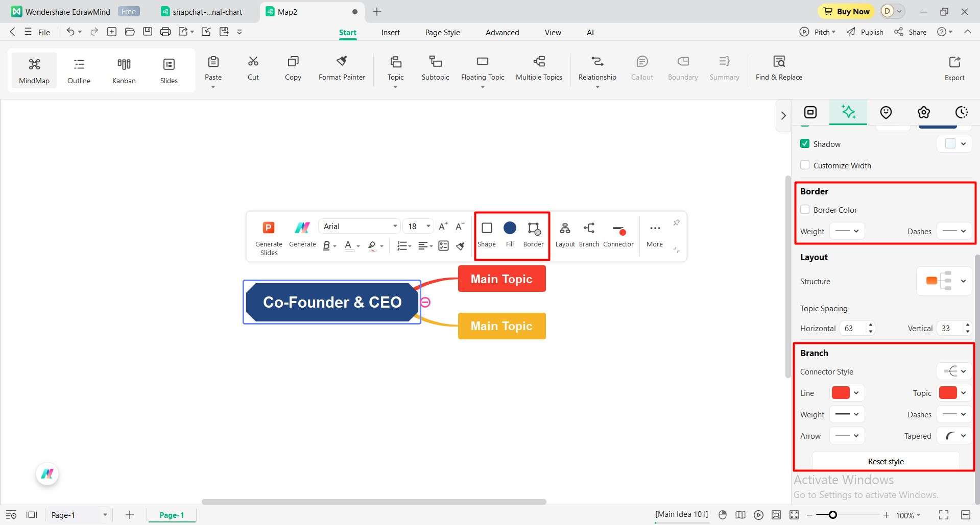
Task: Open the Connector Style dropdown
Action: tap(954, 371)
